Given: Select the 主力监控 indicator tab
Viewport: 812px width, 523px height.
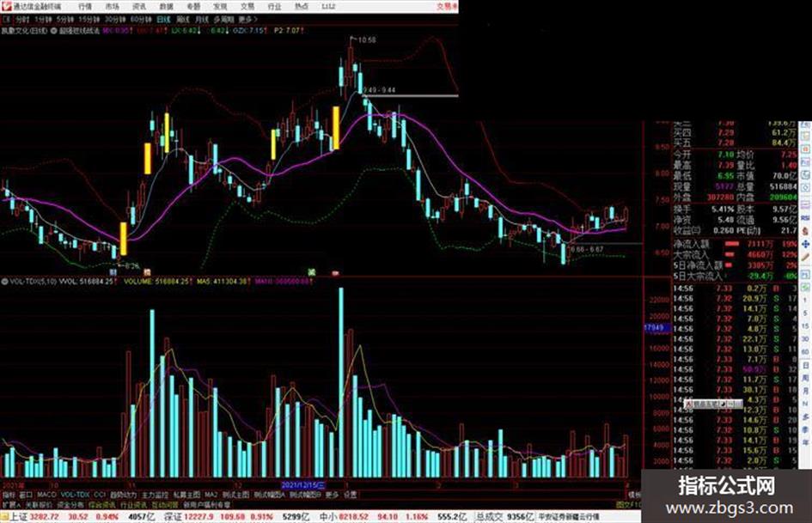Looking at the screenshot, I should click(x=155, y=495).
